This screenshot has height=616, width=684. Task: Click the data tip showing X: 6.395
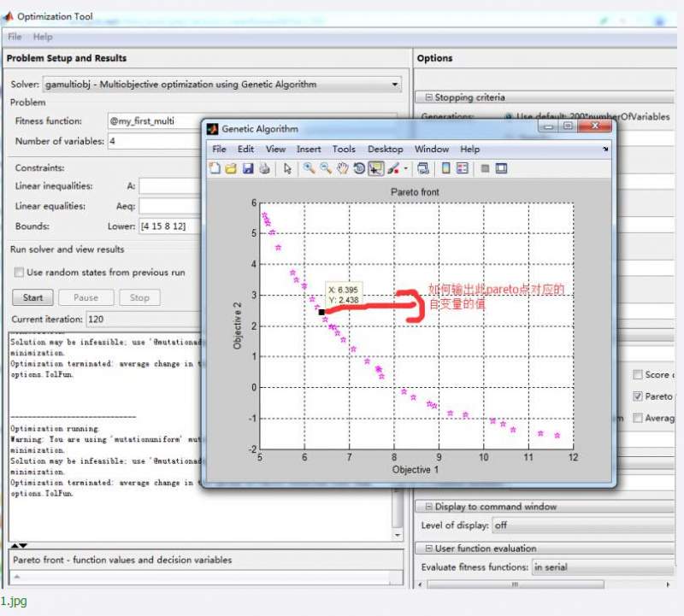tap(344, 295)
